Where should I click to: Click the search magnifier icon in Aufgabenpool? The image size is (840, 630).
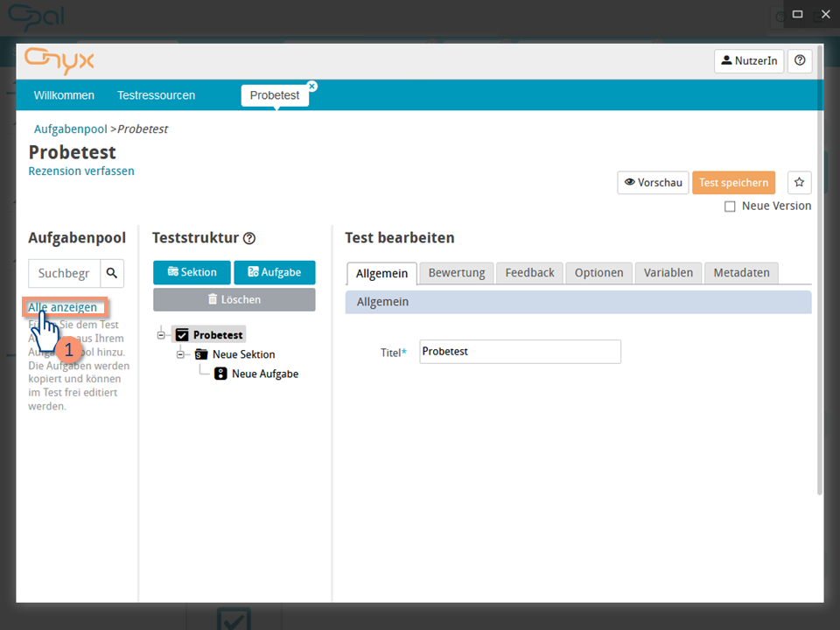(x=112, y=273)
